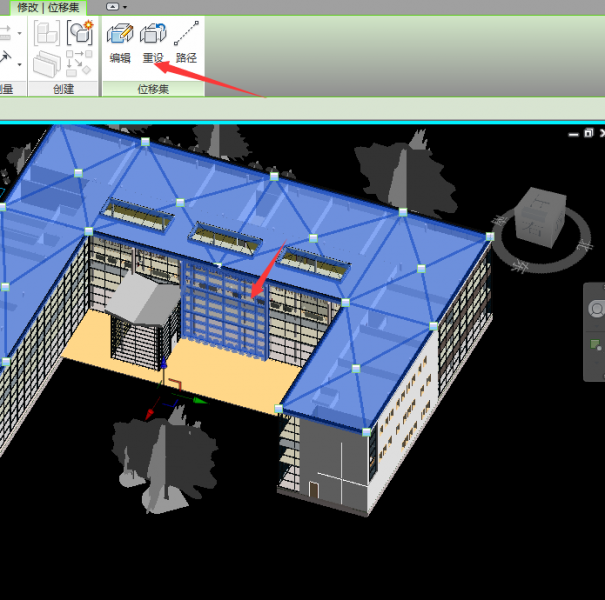The image size is (605, 600).
Task: Toggle the ribbon minimize button beside the tab
Action: point(112,7)
